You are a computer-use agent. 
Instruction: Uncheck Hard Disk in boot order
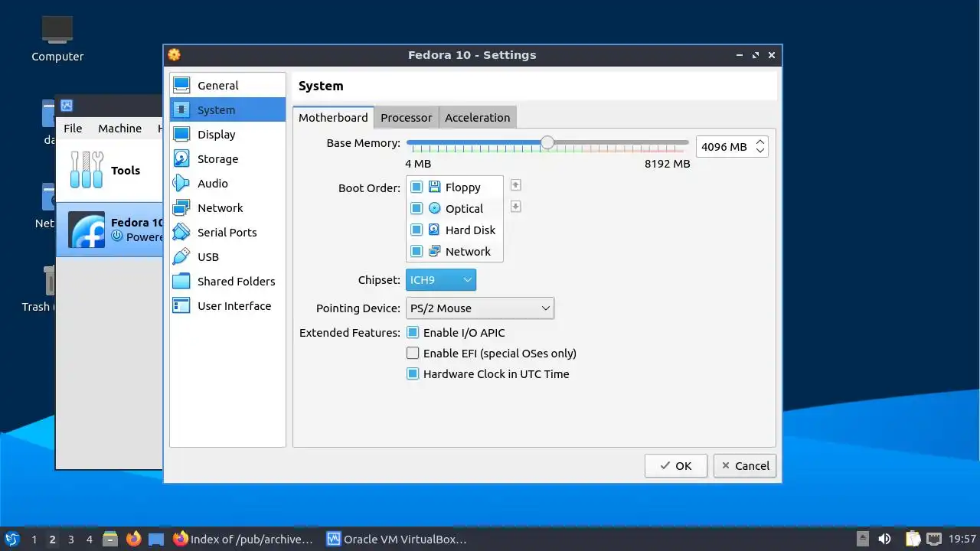416,230
